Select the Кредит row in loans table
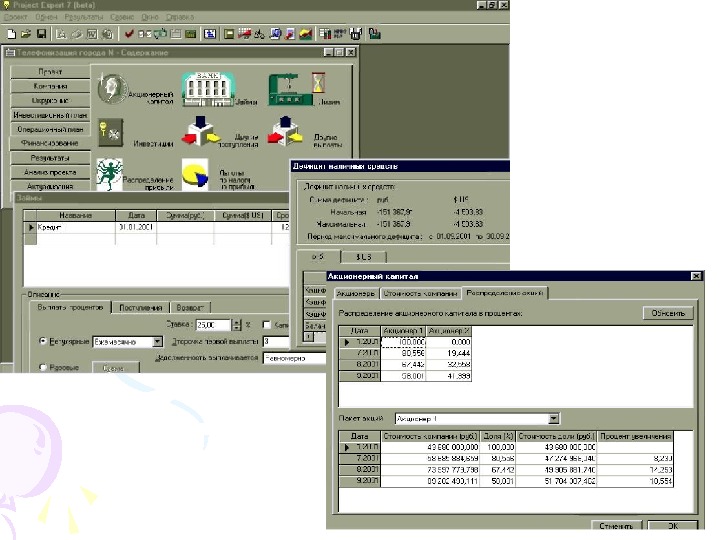The height and width of the screenshot is (540, 720). click(156, 227)
